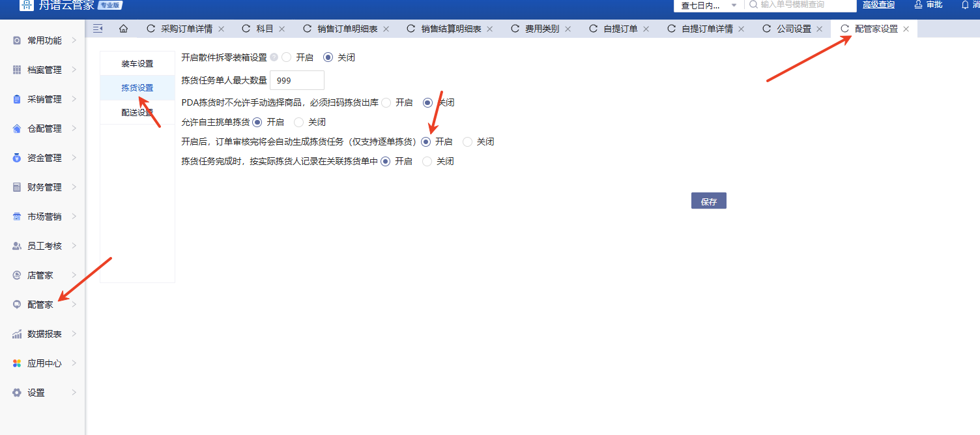
Task: Expand the 配管家 sidebar menu arrow
Action: click(74, 305)
